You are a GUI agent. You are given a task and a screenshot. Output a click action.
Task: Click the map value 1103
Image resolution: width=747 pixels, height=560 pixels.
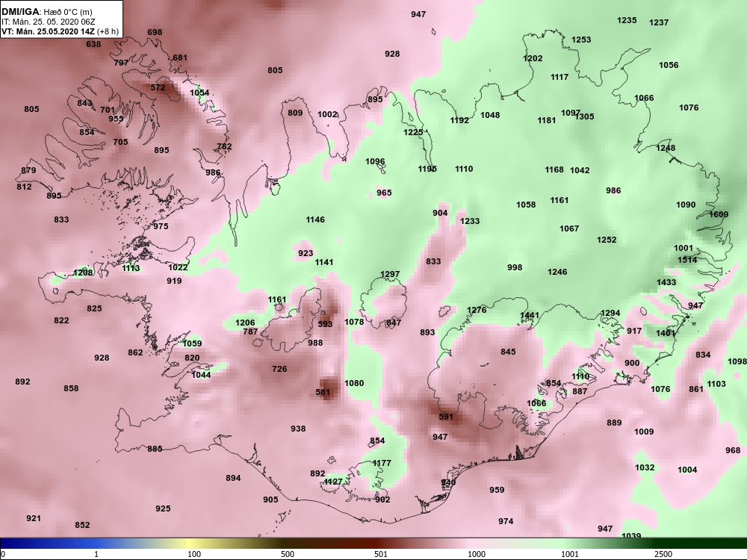[716, 384]
